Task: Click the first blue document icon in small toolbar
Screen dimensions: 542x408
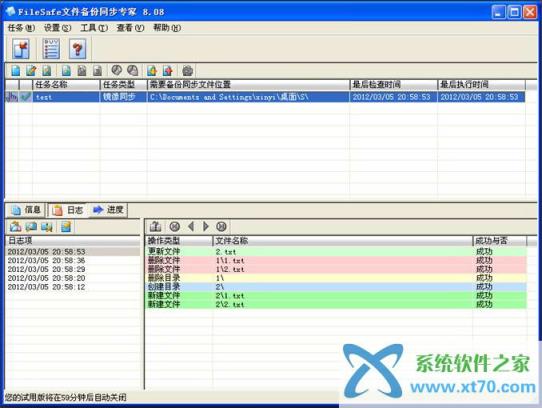Action: (x=16, y=71)
